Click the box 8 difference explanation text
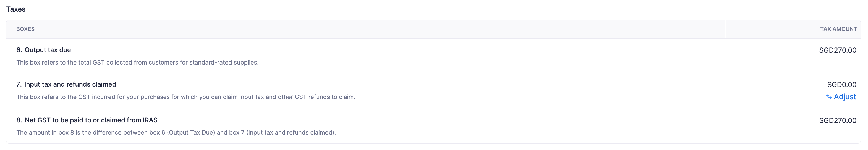868x150 pixels. point(176,133)
